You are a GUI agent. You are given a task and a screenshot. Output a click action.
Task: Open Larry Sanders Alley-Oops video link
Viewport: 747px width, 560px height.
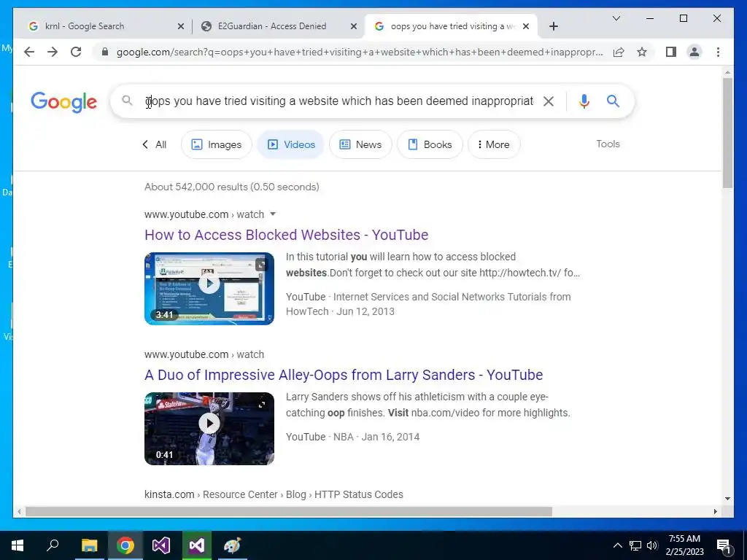(344, 375)
